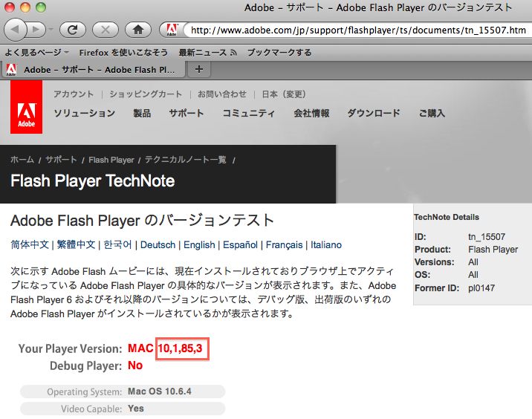
Task: Reload the page with the refresh button
Action: coord(73,30)
